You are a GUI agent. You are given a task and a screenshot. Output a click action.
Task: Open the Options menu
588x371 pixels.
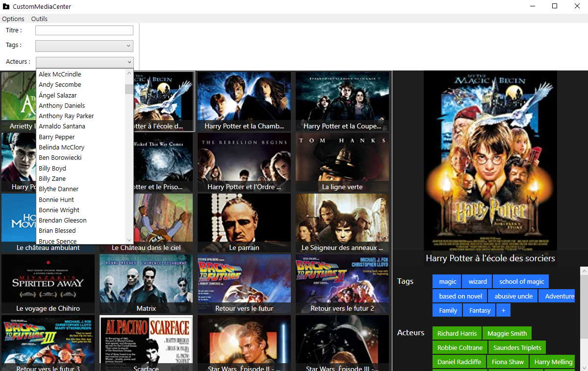coord(13,19)
